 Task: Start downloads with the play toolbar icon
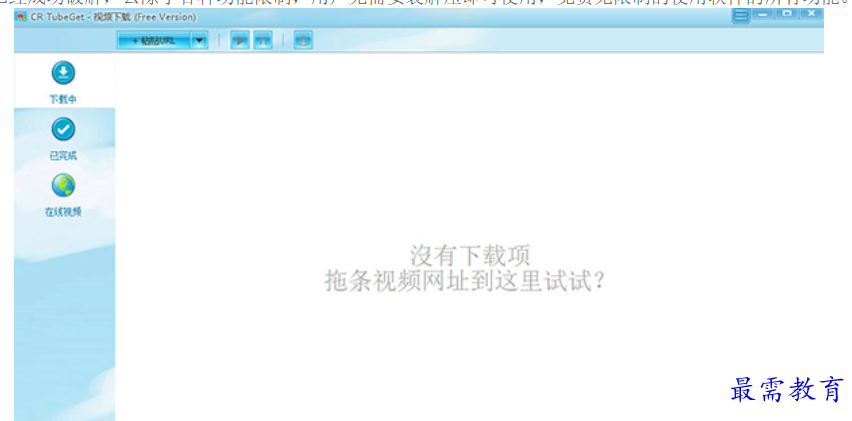240,41
